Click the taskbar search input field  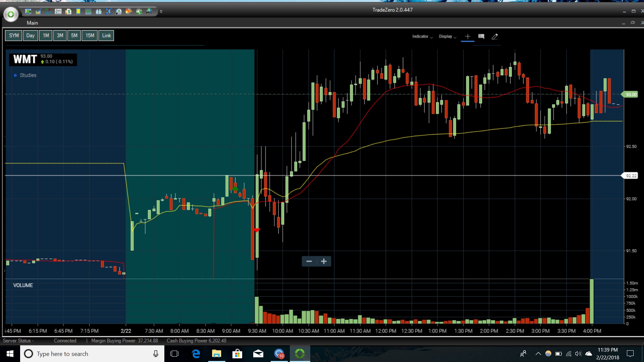92,354
